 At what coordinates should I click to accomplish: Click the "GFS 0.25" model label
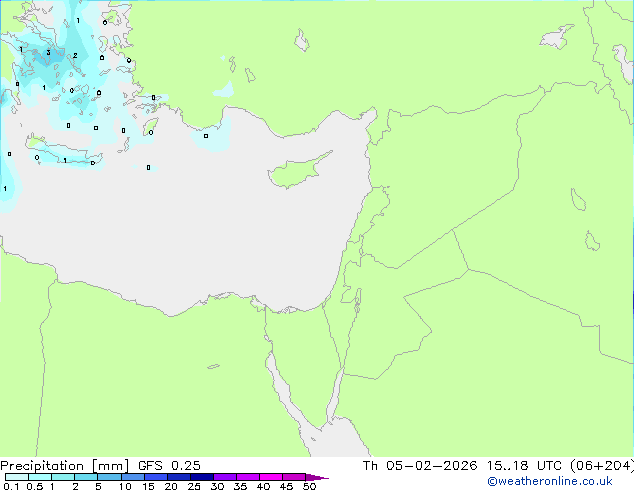(x=169, y=466)
